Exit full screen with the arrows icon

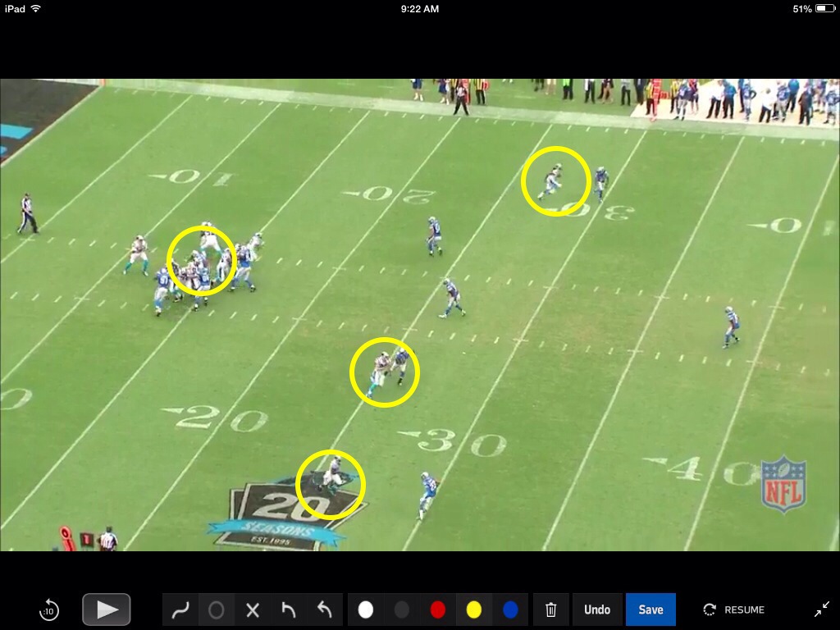click(821, 609)
